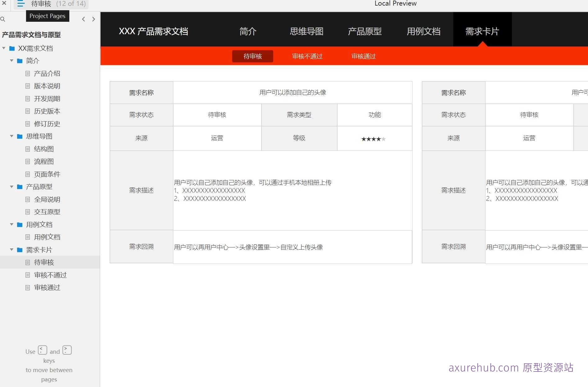588x387 pixels.
Task: Close the sidebar using the X icon
Action: click(x=4, y=4)
